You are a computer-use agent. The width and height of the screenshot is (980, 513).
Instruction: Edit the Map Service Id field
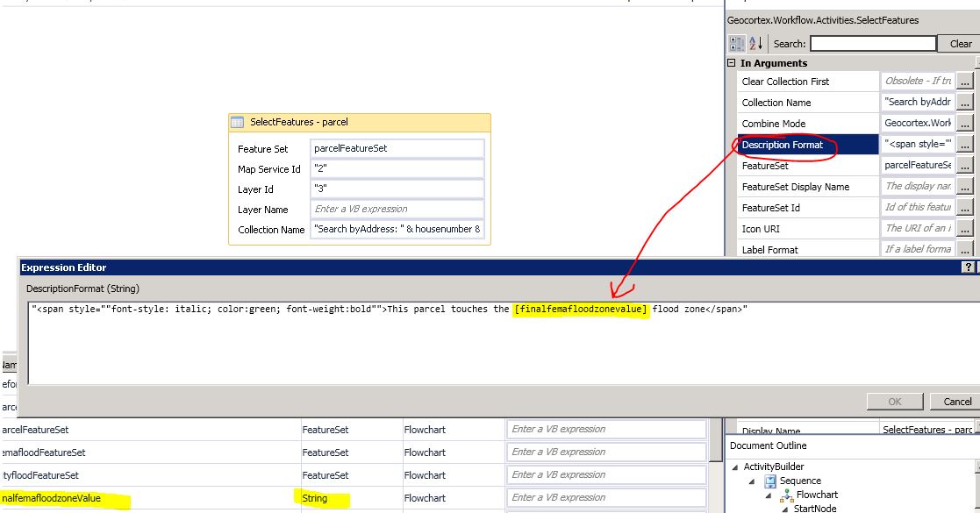pyautogui.click(x=397, y=168)
